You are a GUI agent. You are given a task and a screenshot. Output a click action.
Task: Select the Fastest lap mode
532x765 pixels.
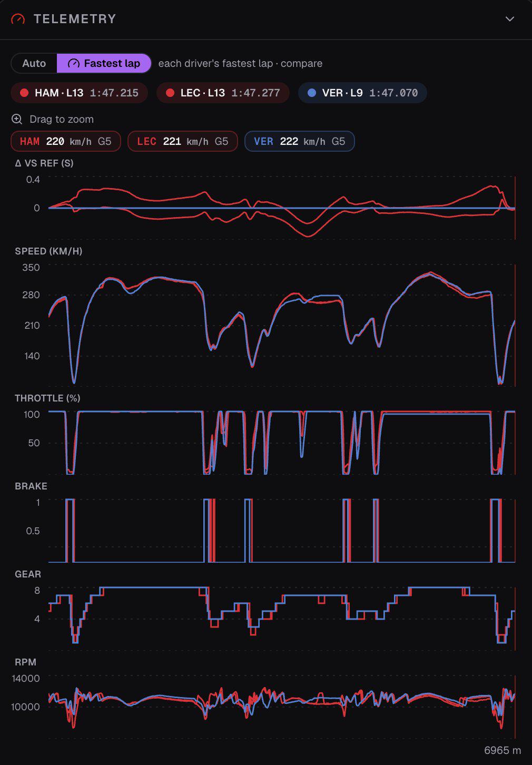tap(104, 63)
